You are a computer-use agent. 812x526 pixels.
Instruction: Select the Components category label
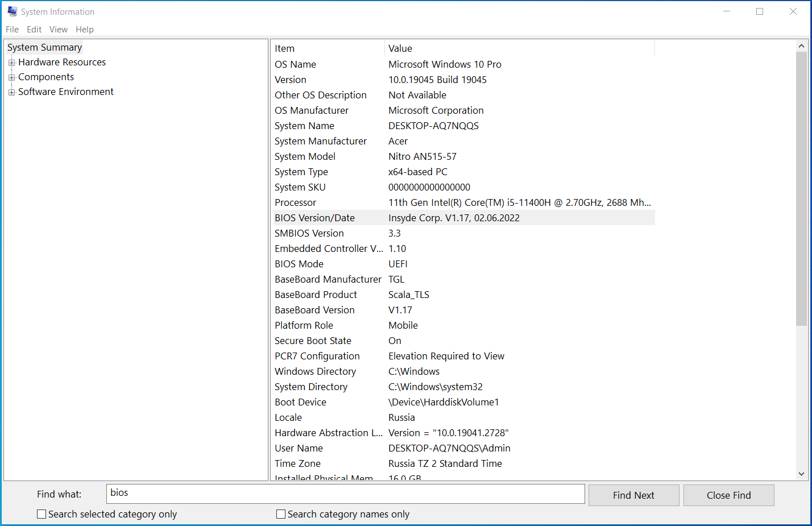coord(46,77)
